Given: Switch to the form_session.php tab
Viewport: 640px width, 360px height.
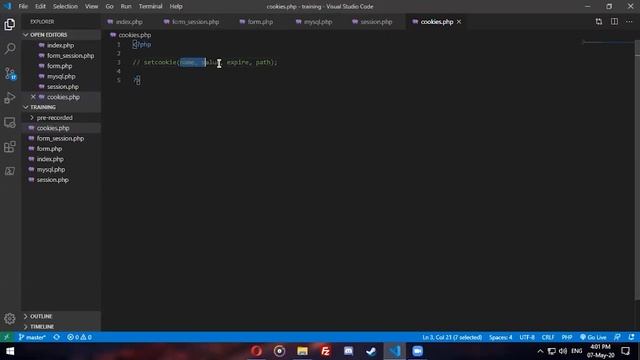Looking at the screenshot, I should pos(195,22).
